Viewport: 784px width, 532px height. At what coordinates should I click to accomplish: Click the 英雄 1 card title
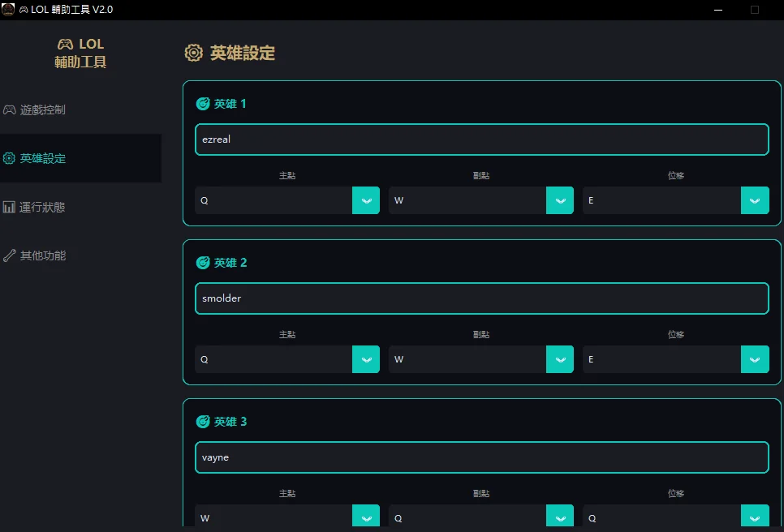230,104
